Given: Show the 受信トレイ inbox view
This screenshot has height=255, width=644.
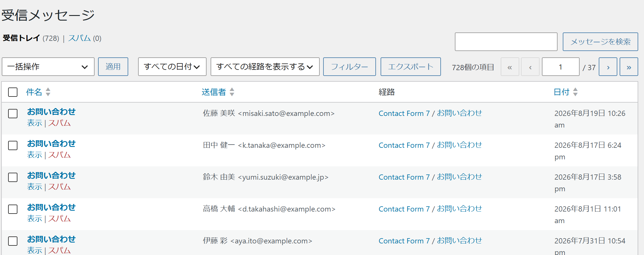Looking at the screenshot, I should click(21, 38).
